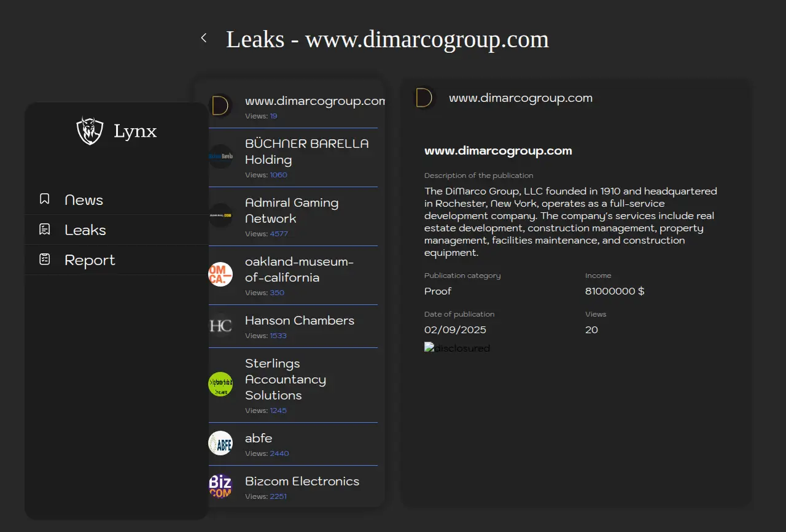Screen dimensions: 786x532
Task: Click the back chevron beside the Leaks title
Action: click(x=204, y=39)
